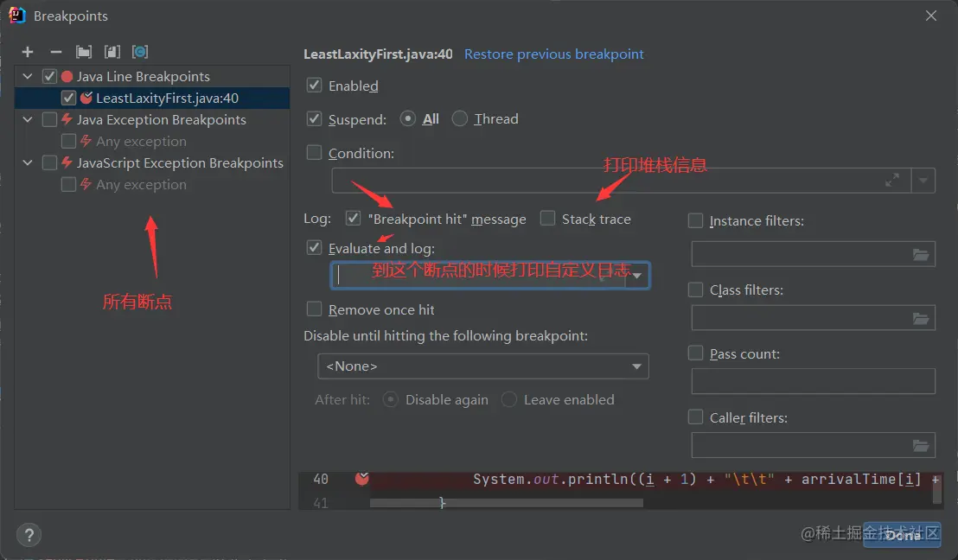This screenshot has width=958, height=560.
Task: Toggle JavaScript Exception Breakpoints group checkbox
Action: click(49, 162)
